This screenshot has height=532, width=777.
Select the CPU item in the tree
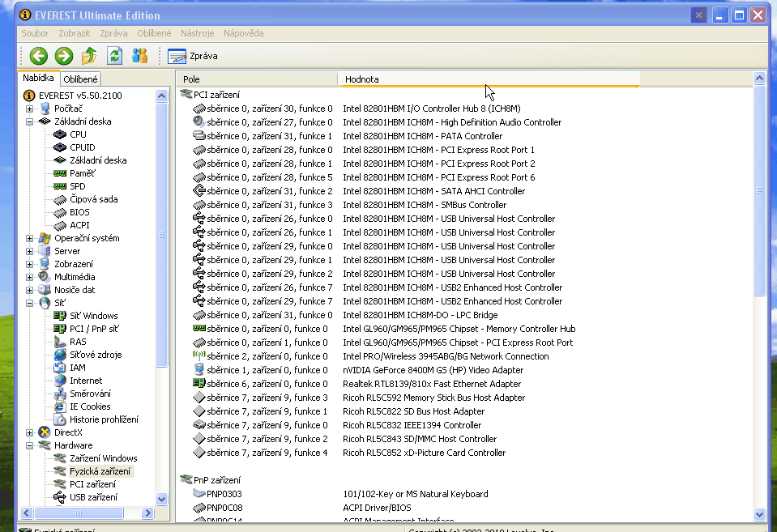pos(78,134)
